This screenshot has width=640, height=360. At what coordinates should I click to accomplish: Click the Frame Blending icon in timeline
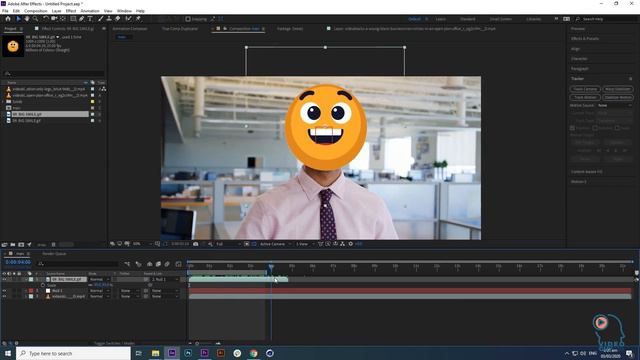[158, 264]
